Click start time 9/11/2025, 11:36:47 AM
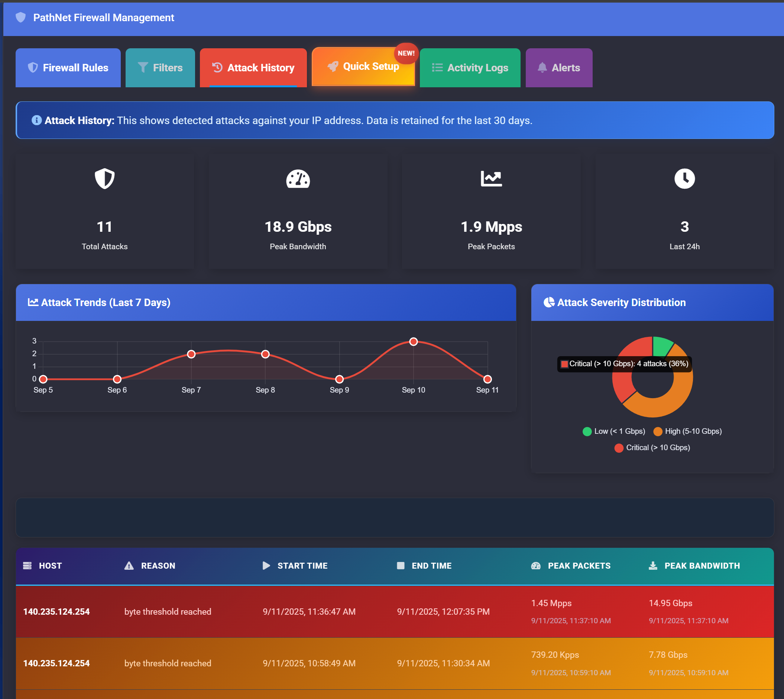 click(x=309, y=611)
